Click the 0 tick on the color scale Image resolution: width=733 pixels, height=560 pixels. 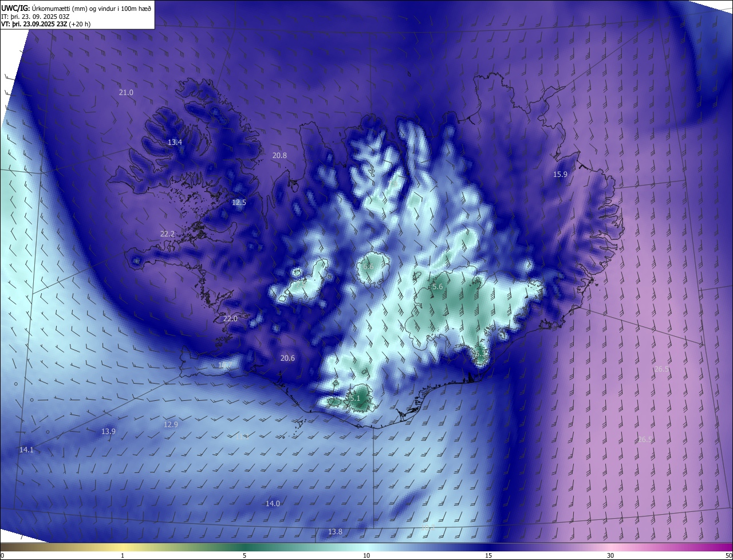point(2,555)
